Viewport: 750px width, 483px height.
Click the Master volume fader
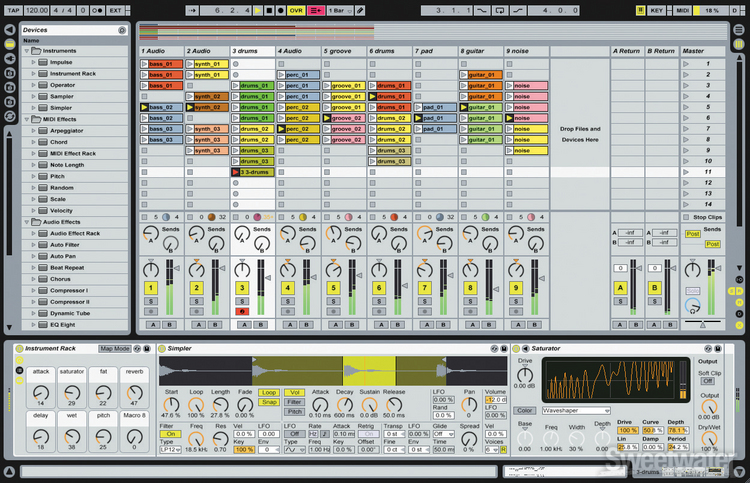click(719, 269)
